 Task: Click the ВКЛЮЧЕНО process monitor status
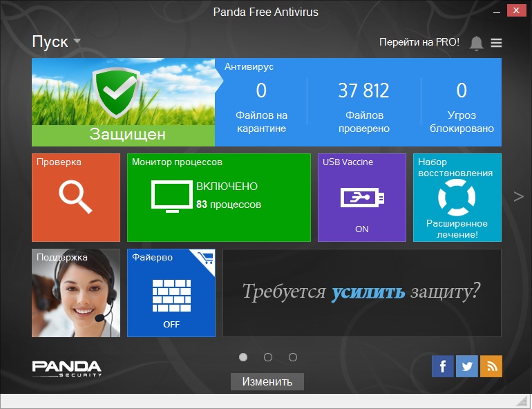[x=227, y=186]
